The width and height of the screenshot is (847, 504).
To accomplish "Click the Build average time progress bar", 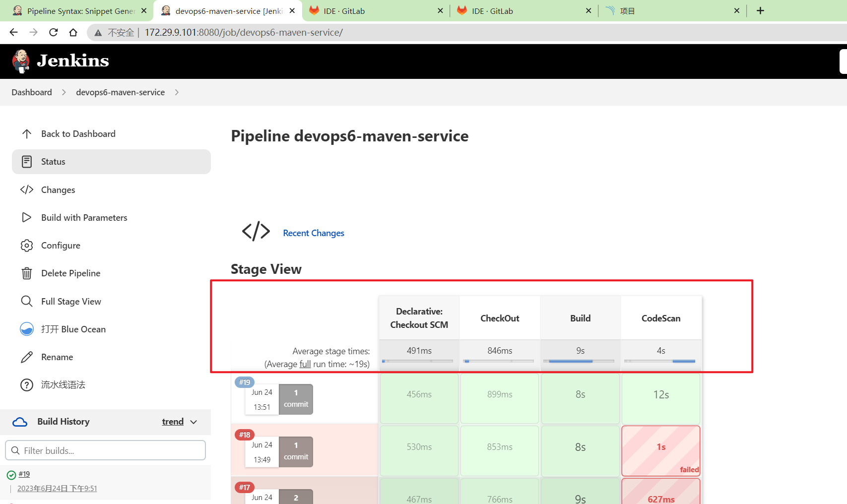I will pos(579,361).
